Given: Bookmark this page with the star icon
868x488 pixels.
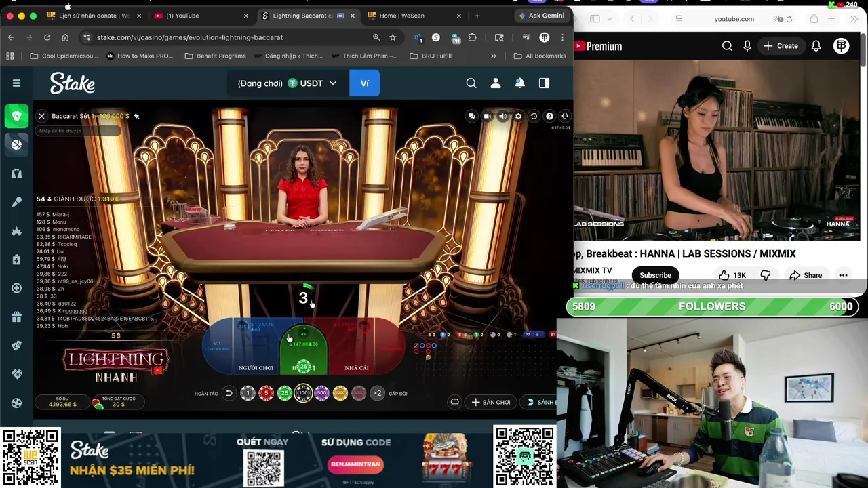Looking at the screenshot, I should click(393, 37).
